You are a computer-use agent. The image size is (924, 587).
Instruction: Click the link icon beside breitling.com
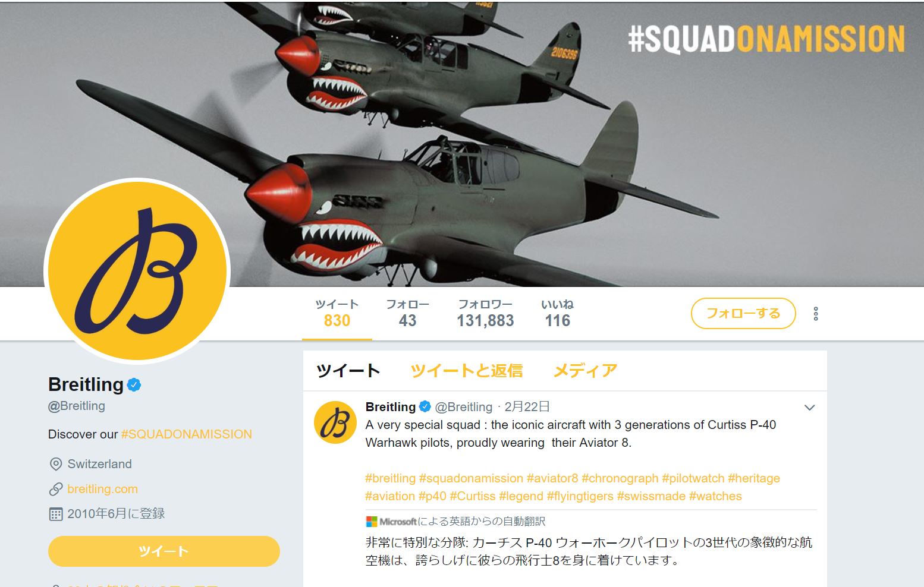[56, 489]
